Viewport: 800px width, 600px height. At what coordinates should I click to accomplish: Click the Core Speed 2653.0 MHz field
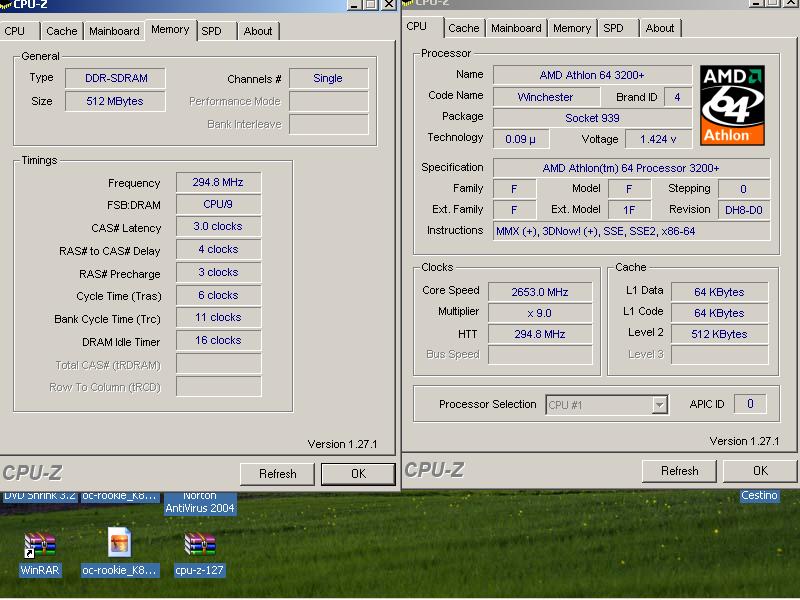(540, 292)
